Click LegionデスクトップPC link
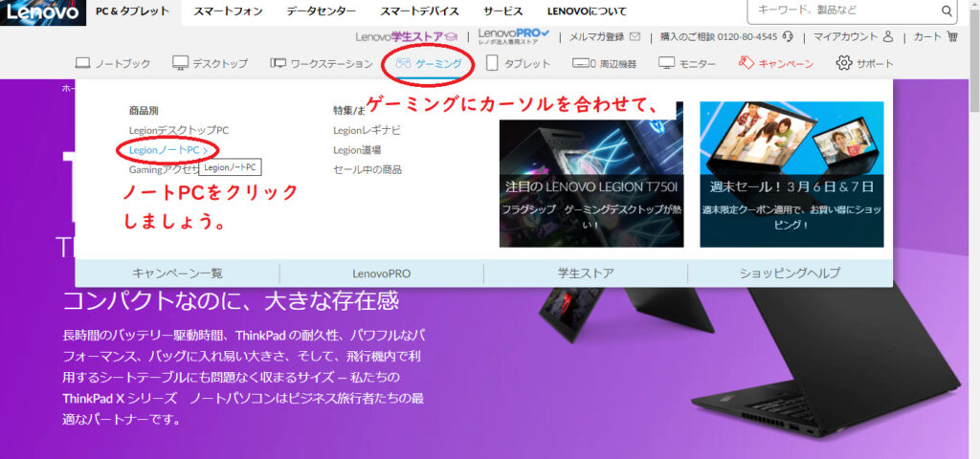This screenshot has height=459, width=980. pos(179,130)
